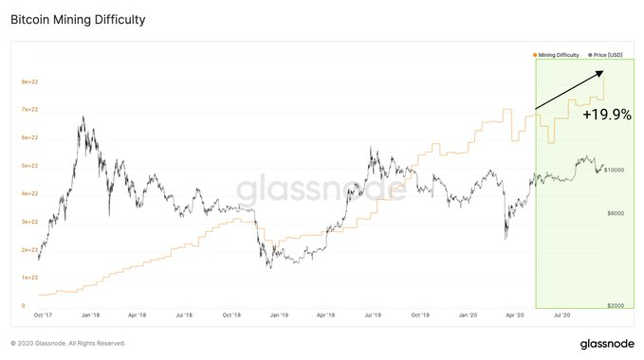Click the Jul '20 x-axis label
This screenshot has width=644, height=360.
[x=561, y=315]
